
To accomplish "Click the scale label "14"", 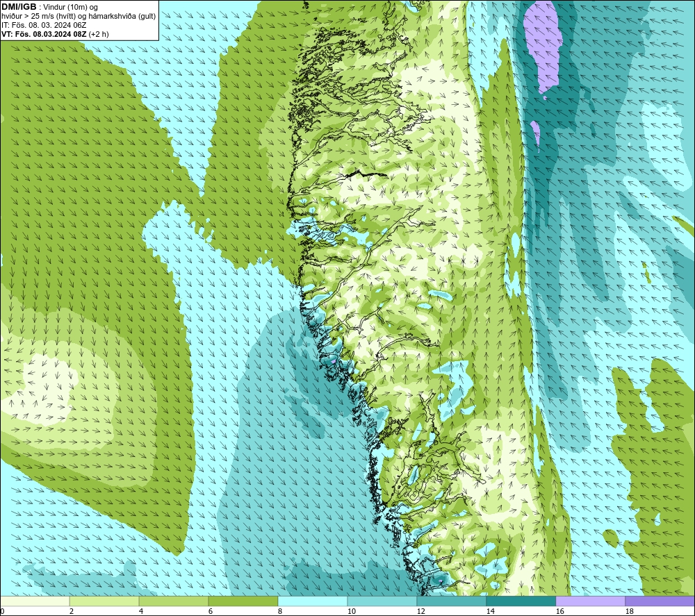I will tap(490, 612).
